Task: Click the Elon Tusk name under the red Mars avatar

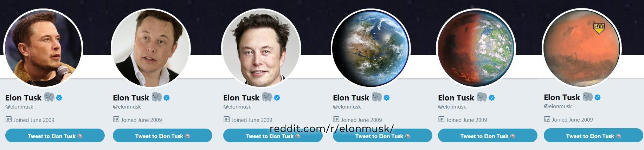Action: pos(562,97)
